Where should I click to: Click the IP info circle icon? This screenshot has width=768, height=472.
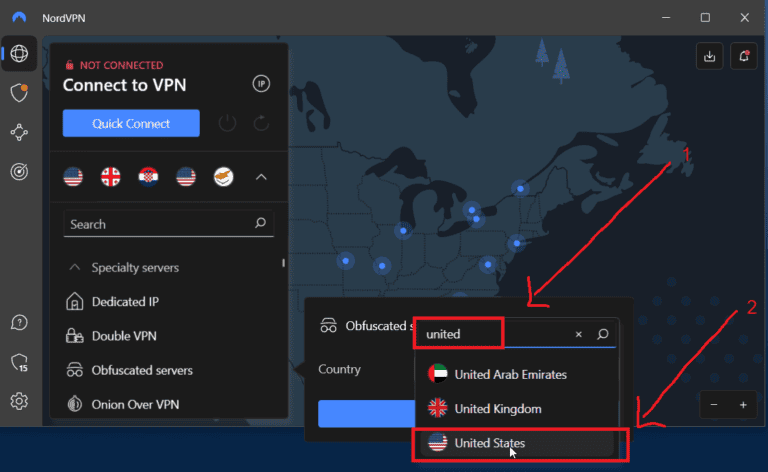261,84
